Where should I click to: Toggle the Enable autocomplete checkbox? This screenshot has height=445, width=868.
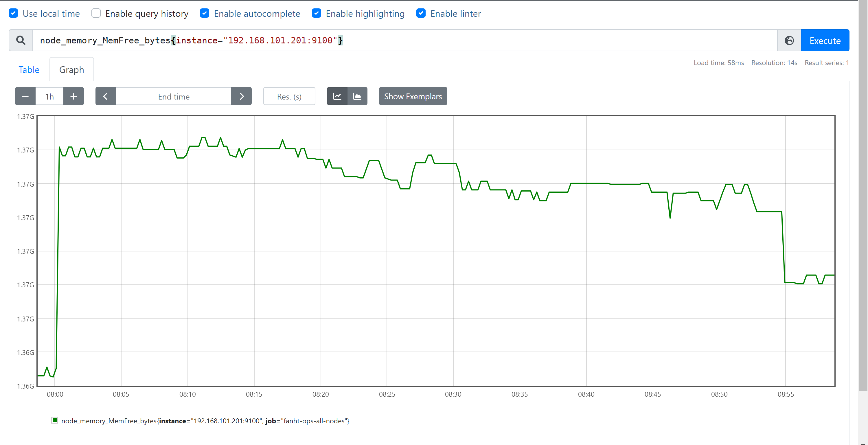coord(205,13)
